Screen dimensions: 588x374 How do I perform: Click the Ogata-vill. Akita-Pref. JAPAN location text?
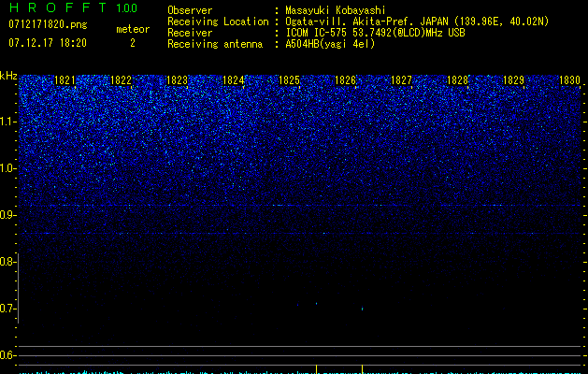click(417, 22)
